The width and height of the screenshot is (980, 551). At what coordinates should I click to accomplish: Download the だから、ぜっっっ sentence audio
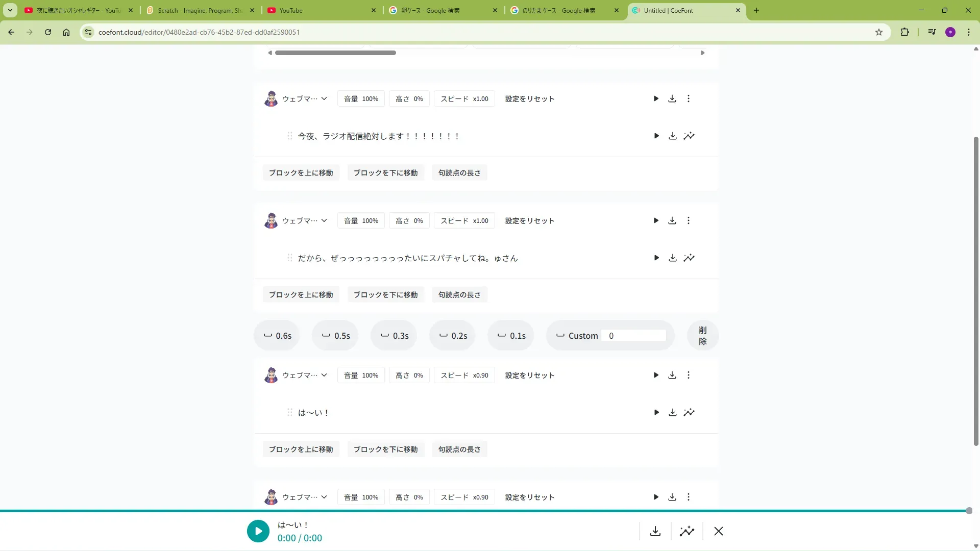pos(673,258)
